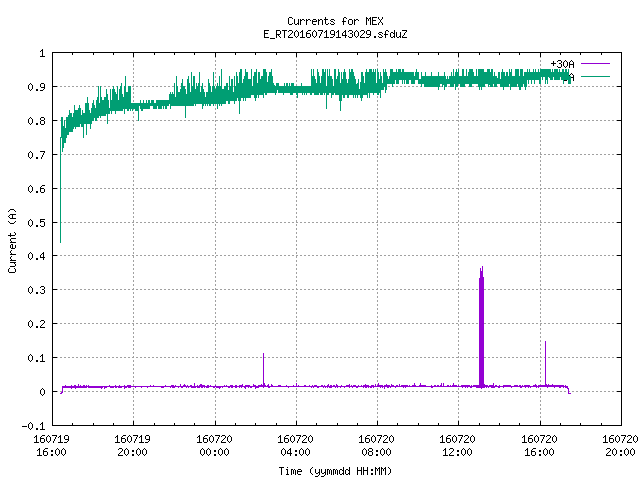
Task: Click the chart title 'Currents for MEX'
Action: 335,21
